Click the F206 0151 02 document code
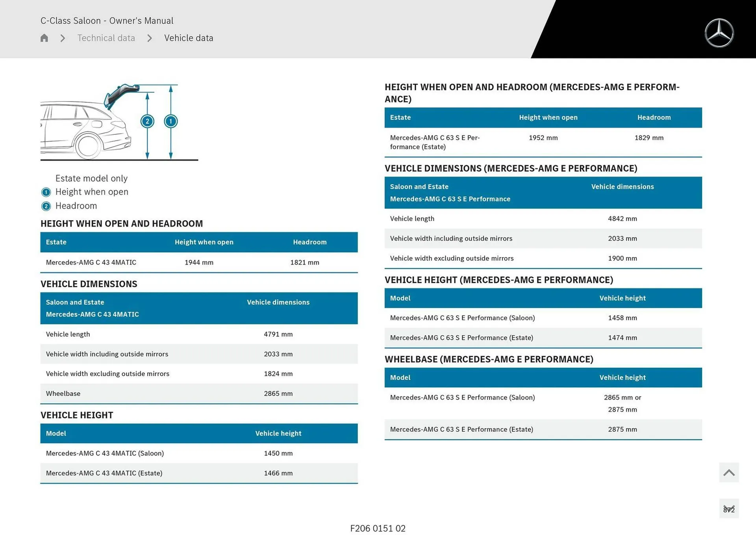The image size is (756, 535). (378, 528)
